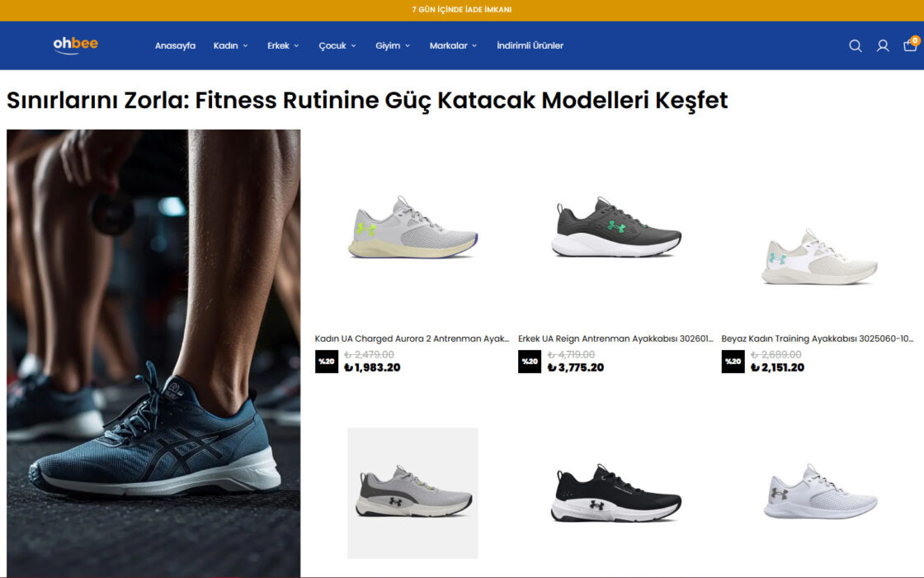Click the dark grey shoe with green logo
This screenshot has height=578, width=924.
615,228
